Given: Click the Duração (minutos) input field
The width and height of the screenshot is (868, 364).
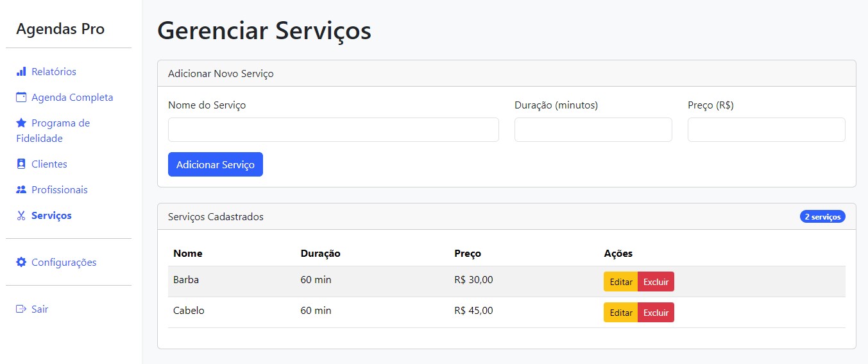Looking at the screenshot, I should point(593,130).
